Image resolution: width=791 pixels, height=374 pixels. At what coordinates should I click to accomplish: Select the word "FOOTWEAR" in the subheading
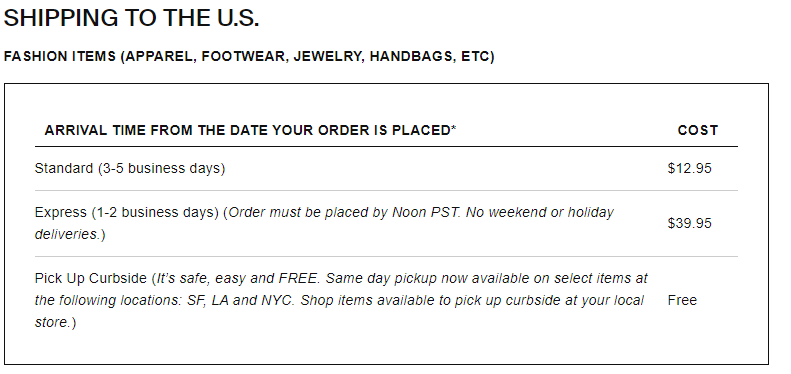coord(244,56)
